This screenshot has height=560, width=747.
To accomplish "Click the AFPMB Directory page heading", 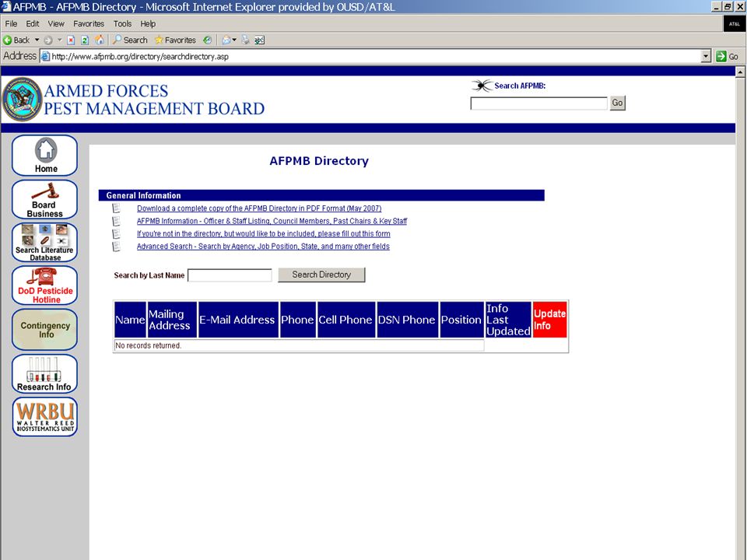I will point(319,161).
